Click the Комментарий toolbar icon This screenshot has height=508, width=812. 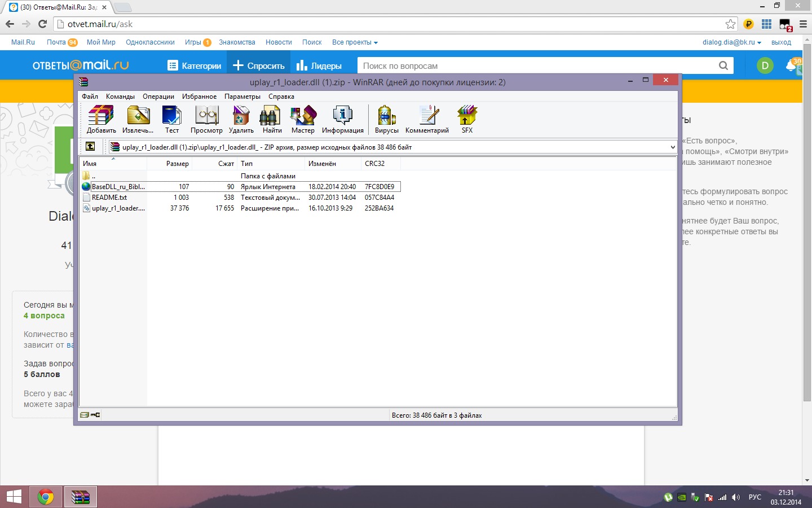427,119
